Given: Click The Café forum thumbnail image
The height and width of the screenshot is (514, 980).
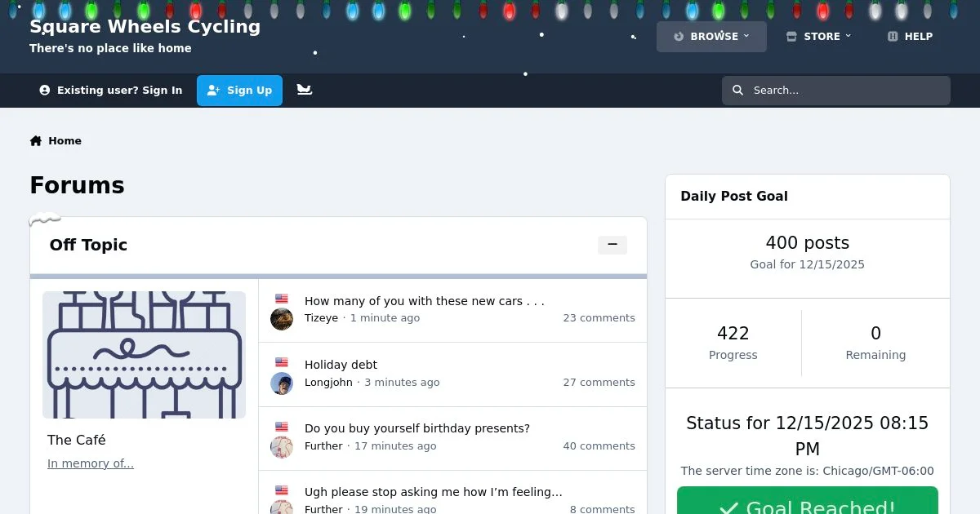Looking at the screenshot, I should click(144, 355).
